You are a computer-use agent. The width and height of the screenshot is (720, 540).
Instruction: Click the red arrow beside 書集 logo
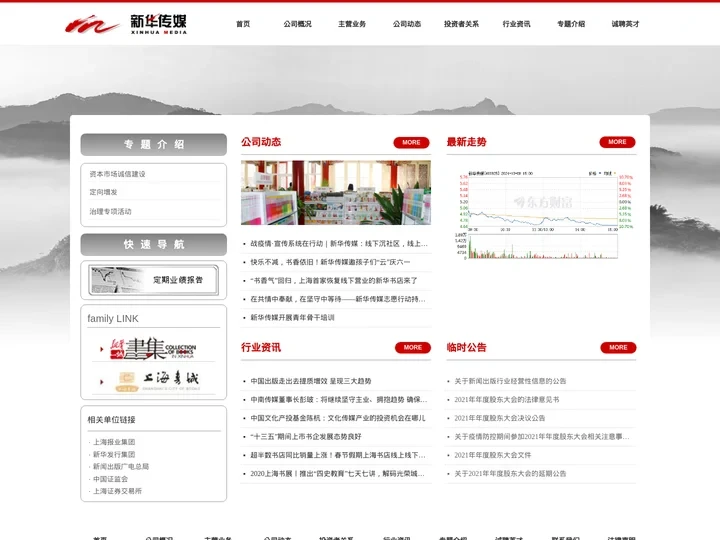(101, 349)
